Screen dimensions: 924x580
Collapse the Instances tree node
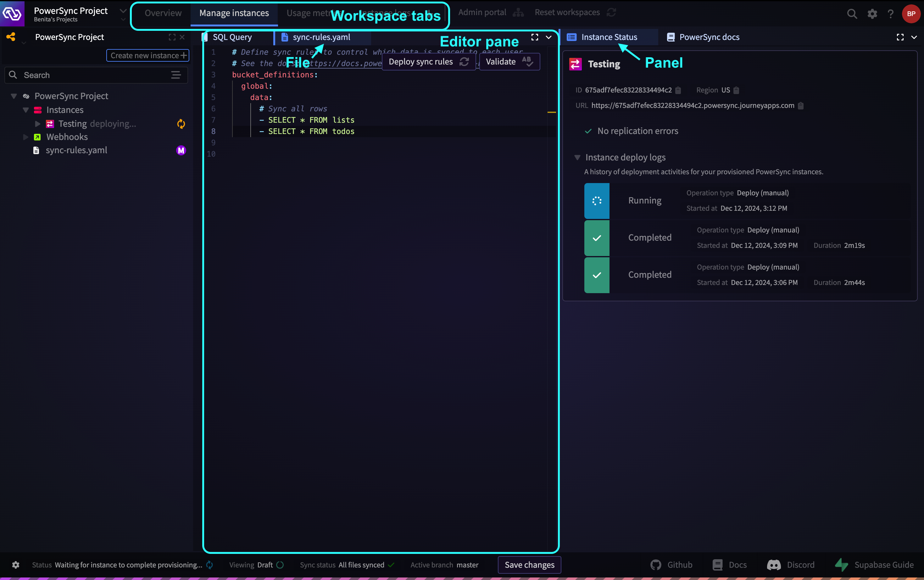click(26, 110)
